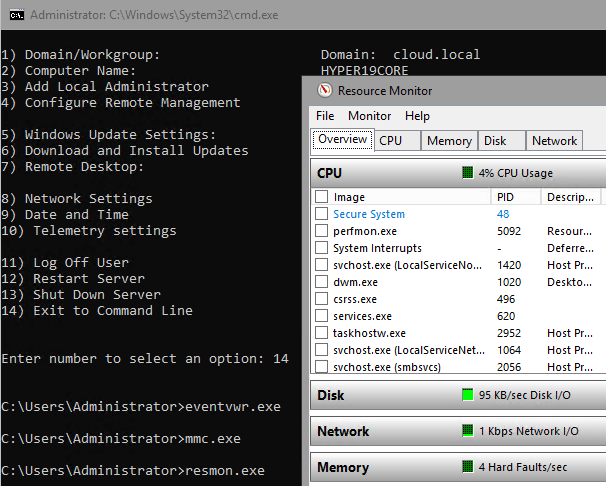Click the perfmon.exe process name
This screenshot has width=606, height=486.
coord(365,231)
